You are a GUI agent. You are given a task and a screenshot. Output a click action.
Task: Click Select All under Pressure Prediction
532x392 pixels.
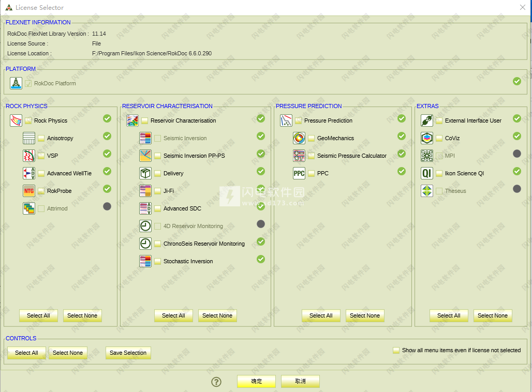point(321,315)
